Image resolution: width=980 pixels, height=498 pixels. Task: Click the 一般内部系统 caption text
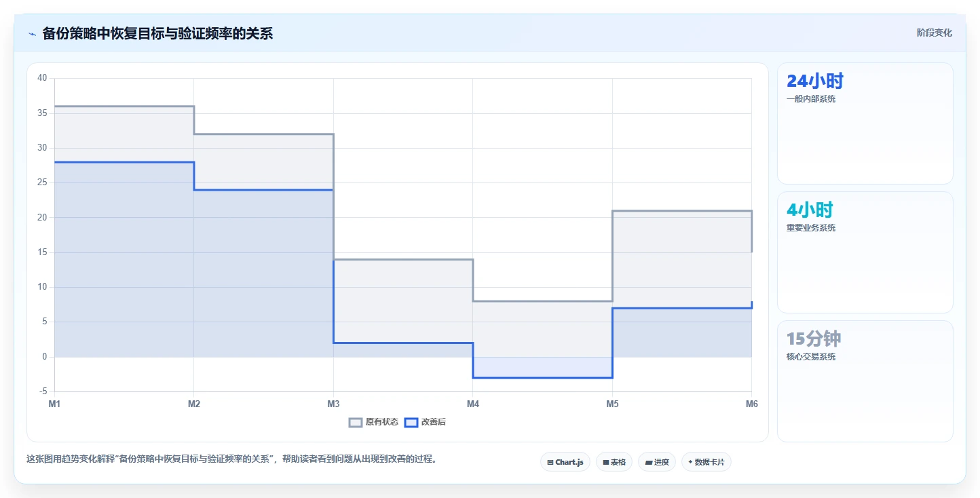pos(811,99)
